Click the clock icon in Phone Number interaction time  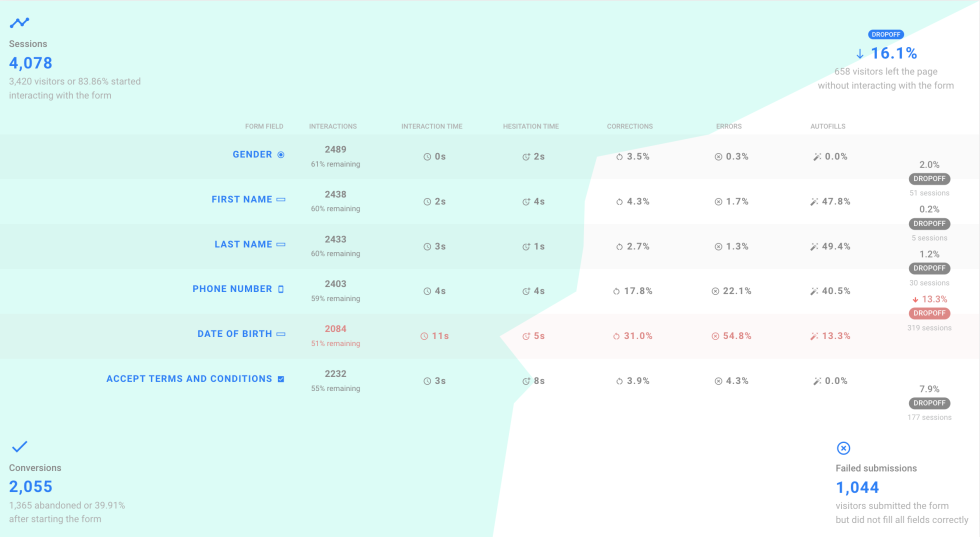click(x=428, y=291)
